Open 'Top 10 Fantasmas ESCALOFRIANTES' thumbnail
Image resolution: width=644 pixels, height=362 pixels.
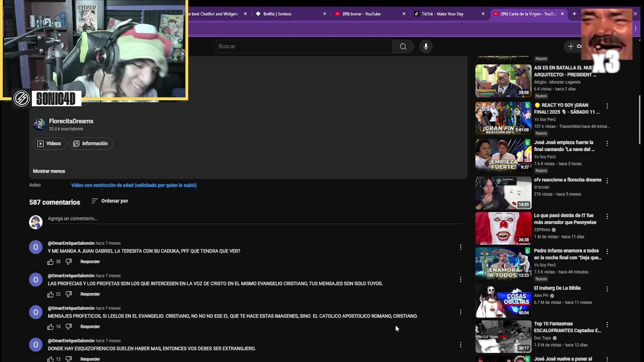tap(503, 336)
